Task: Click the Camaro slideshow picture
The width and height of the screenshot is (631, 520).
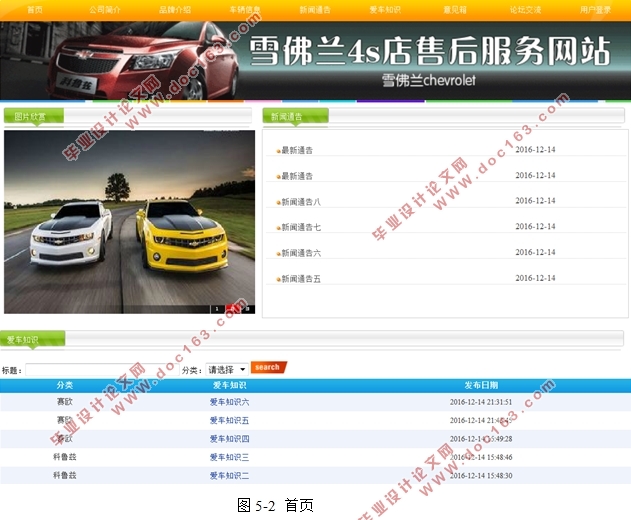Action: click(x=130, y=222)
